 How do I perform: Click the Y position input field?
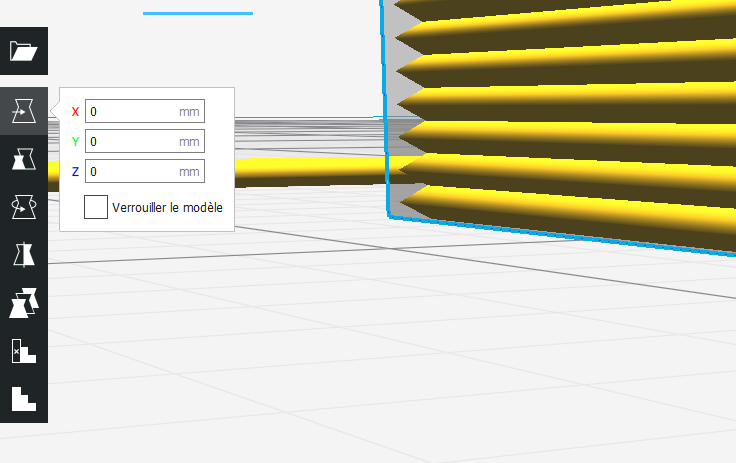click(x=145, y=141)
